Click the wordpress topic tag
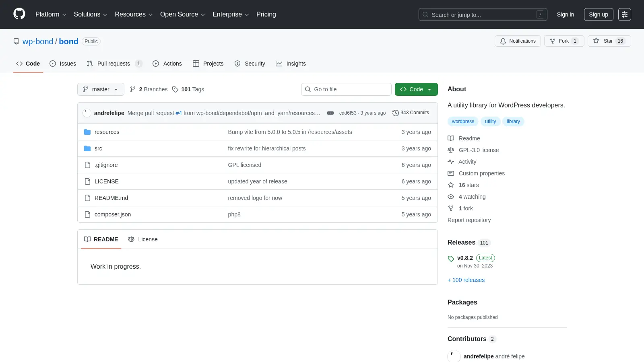This screenshot has width=644, height=362. [x=463, y=121]
